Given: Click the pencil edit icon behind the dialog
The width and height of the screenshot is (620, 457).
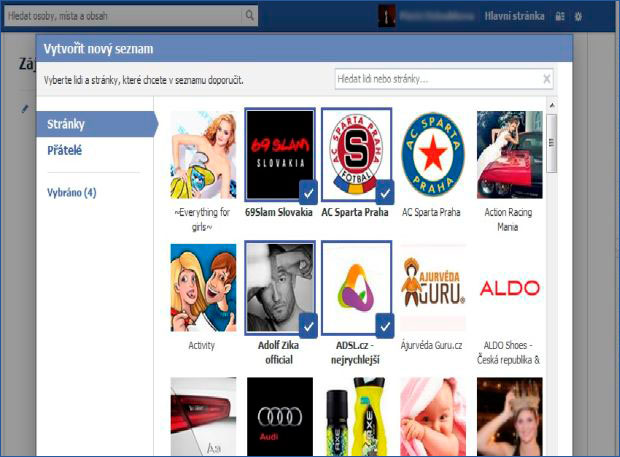Looking at the screenshot, I should (25, 108).
